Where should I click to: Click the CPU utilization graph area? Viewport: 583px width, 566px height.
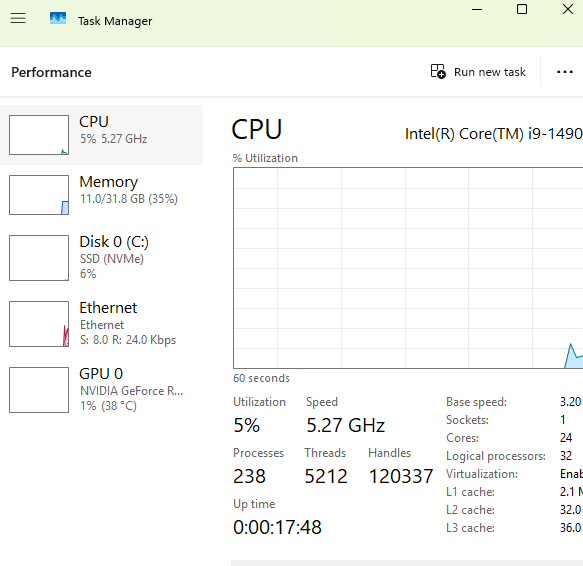408,268
